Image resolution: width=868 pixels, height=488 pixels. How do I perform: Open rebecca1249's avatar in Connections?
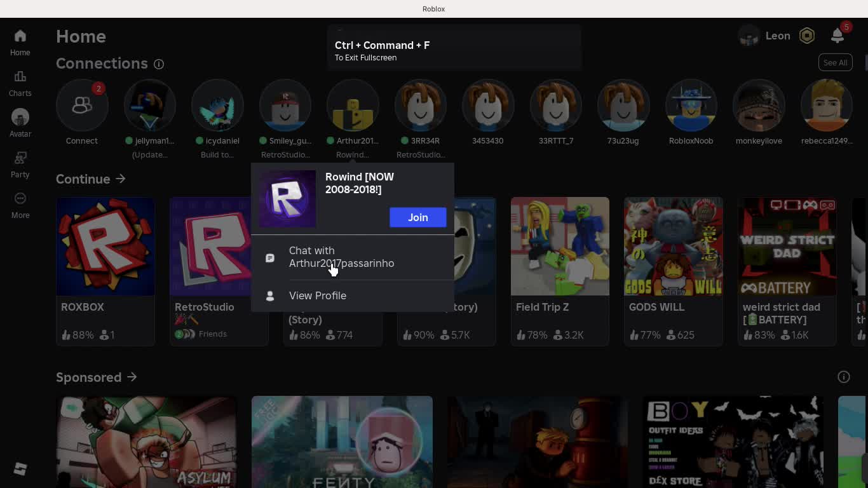(x=827, y=105)
